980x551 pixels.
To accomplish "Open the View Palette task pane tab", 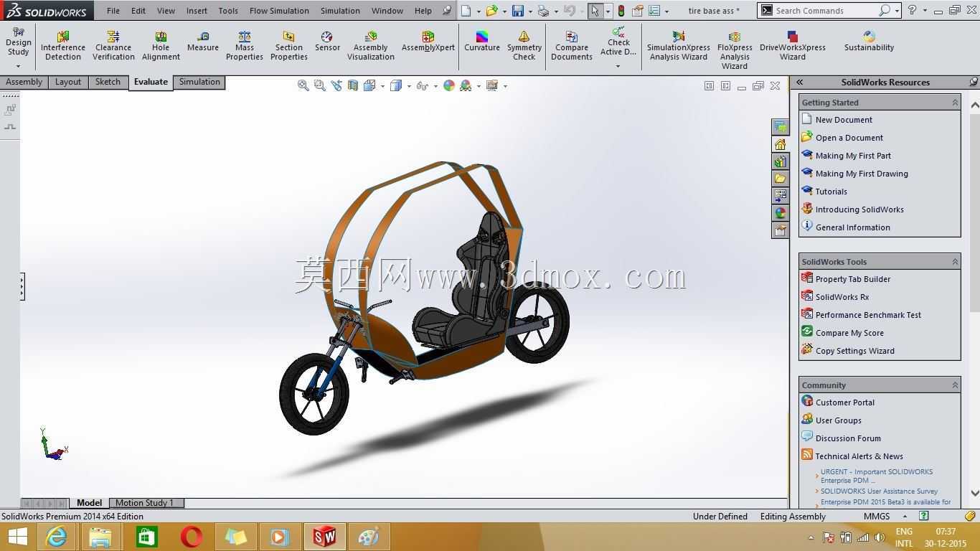I will (x=780, y=196).
